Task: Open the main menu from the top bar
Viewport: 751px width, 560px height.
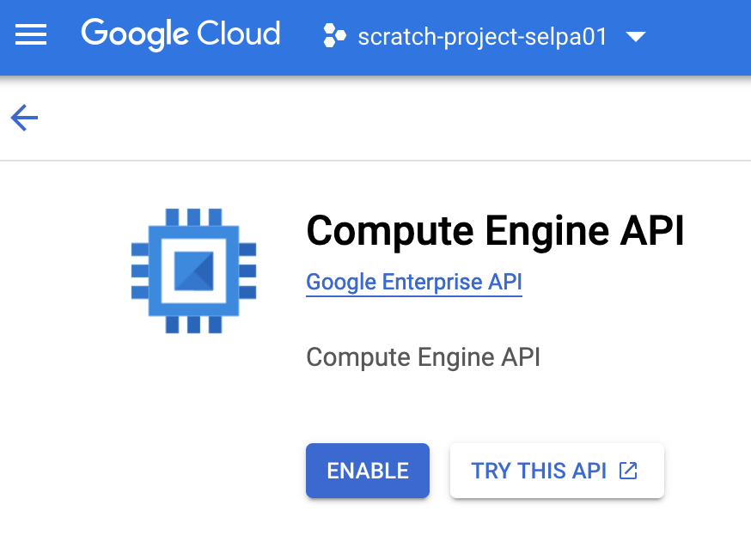Action: coord(31,34)
